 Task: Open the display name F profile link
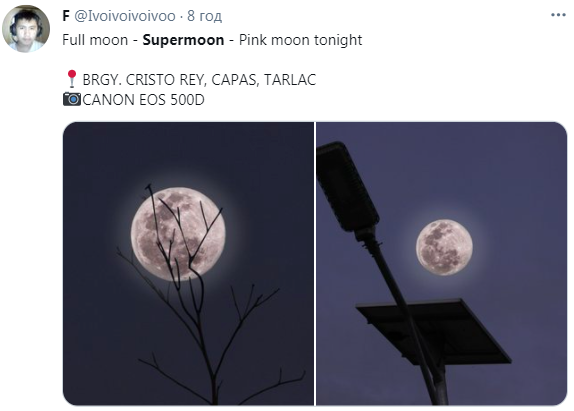(66, 16)
